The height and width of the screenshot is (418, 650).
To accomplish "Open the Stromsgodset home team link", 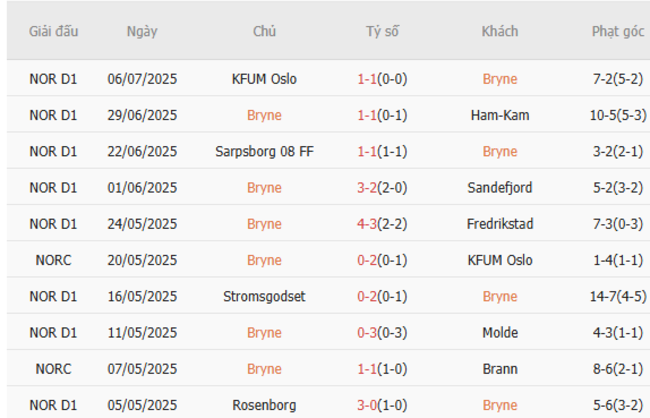I will pyautogui.click(x=264, y=296).
